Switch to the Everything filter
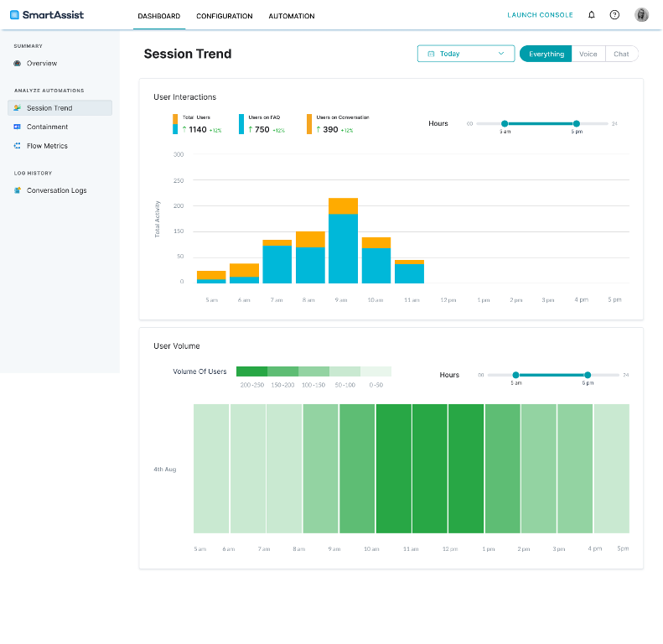The height and width of the screenshot is (644, 663). [546, 54]
